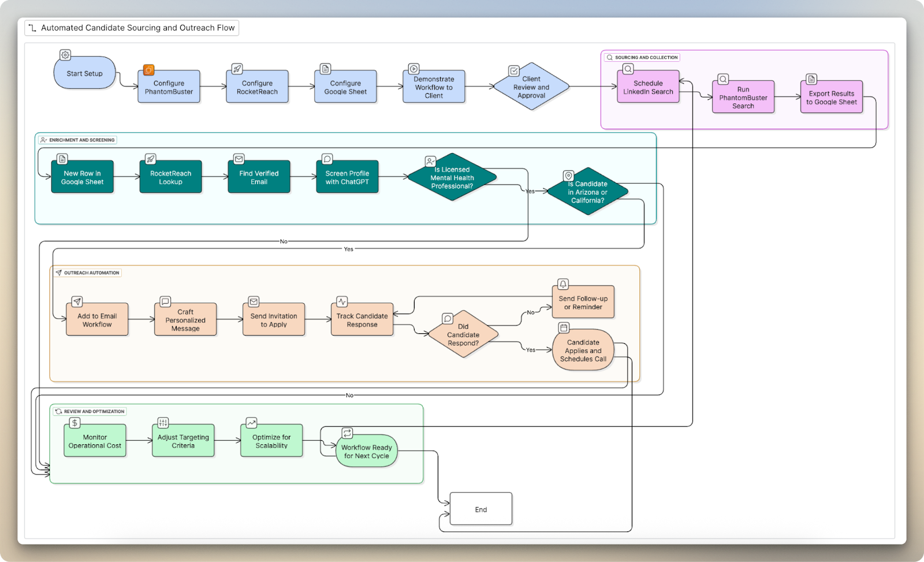Click the sliders icon on Adjust Targeting Criteria

(x=163, y=423)
